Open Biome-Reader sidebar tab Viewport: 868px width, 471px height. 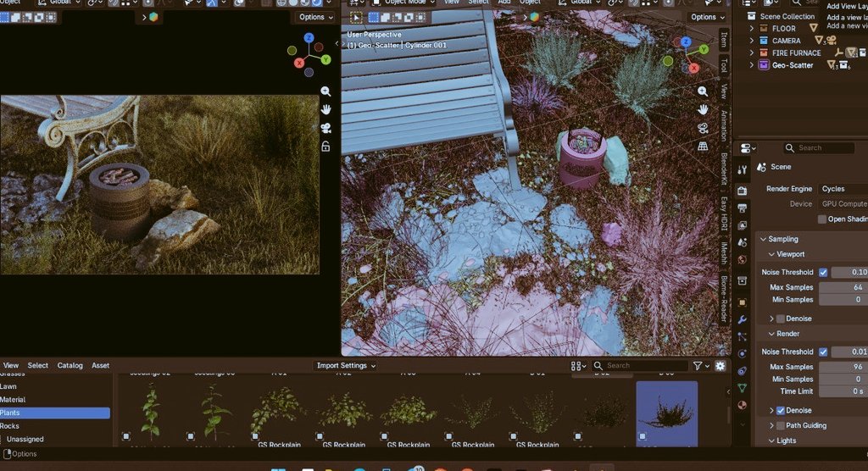(x=724, y=299)
